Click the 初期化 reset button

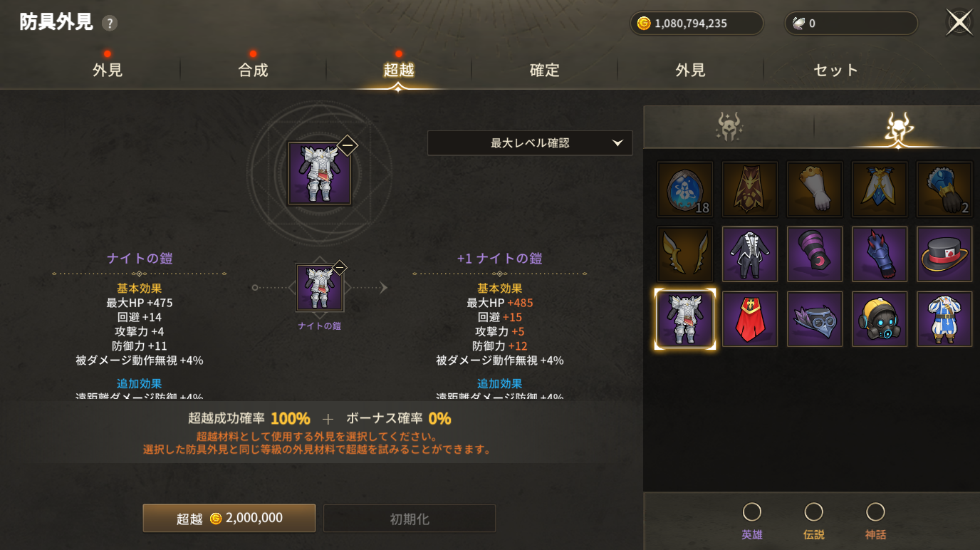[x=410, y=519]
